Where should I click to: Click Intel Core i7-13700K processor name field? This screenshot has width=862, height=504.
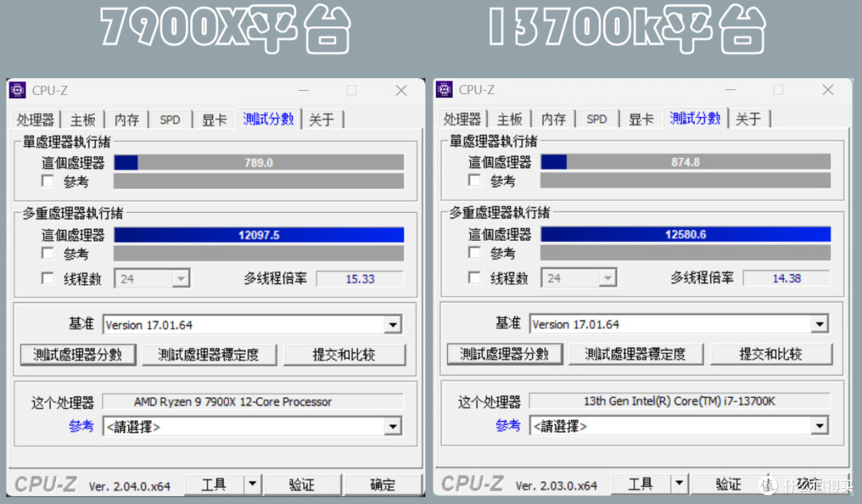(x=679, y=401)
